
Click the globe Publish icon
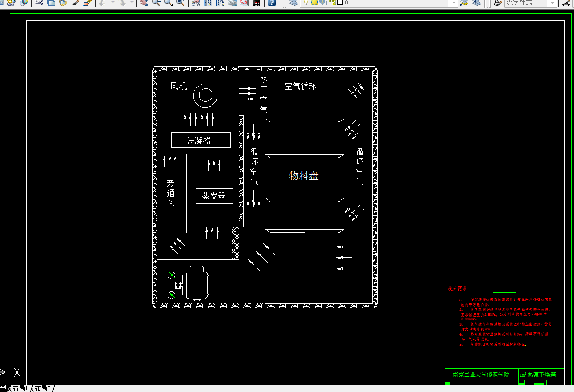pos(24,3)
